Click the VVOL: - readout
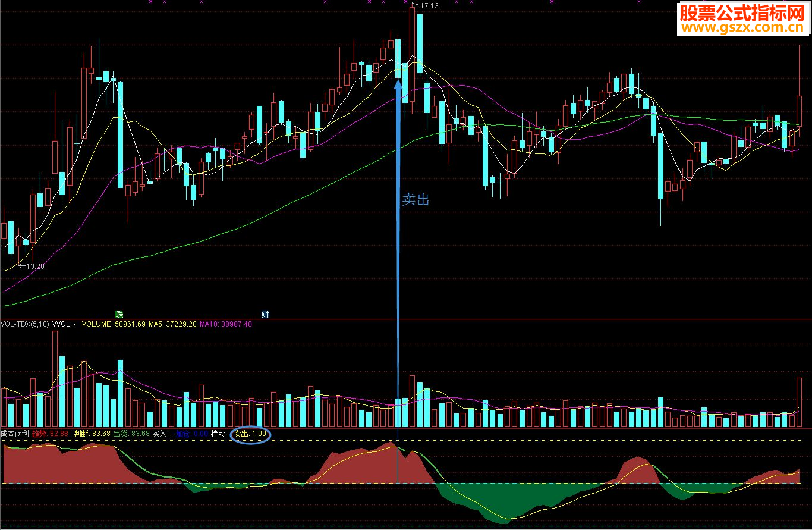 64,324
